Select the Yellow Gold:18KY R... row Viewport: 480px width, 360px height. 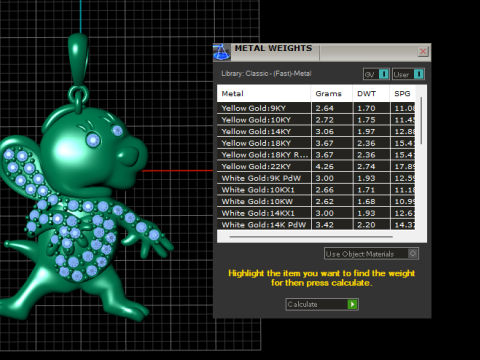pyautogui.click(x=316, y=155)
